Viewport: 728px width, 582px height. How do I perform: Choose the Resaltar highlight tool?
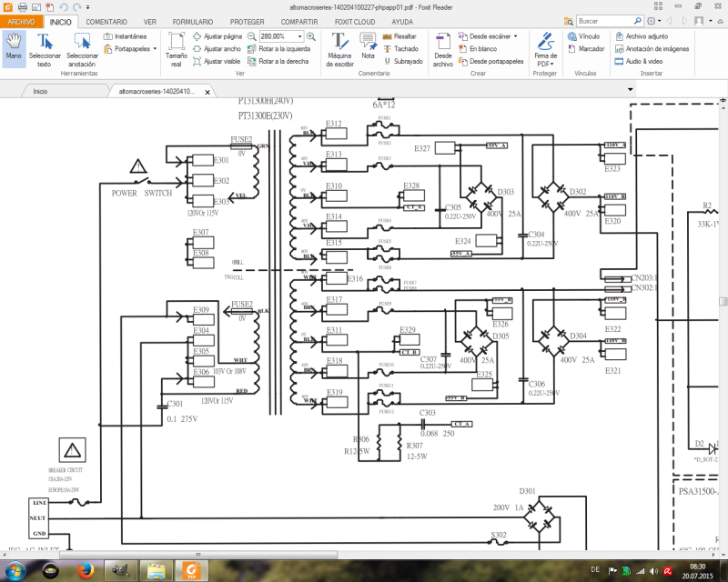399,36
